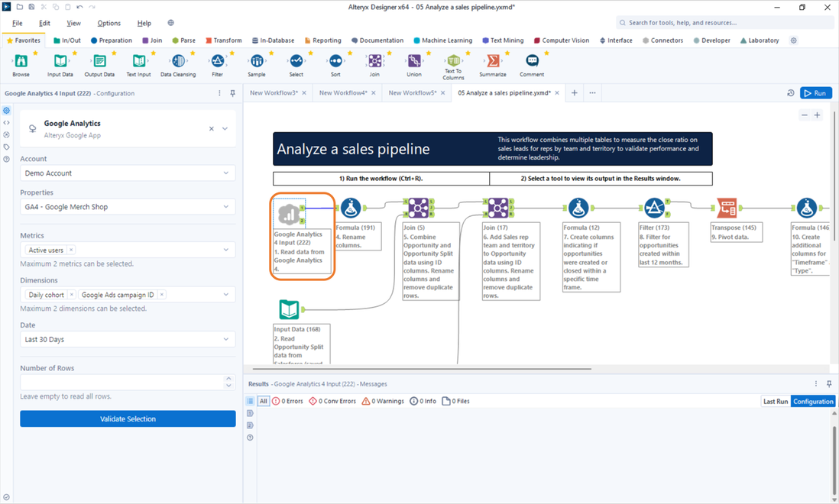Viewport: 839px width, 504px height.
Task: Select the Data Cleansing tool icon
Action: point(178,61)
